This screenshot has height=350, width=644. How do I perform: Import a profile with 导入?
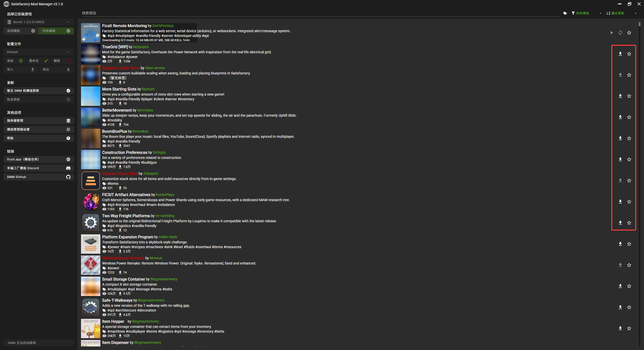pos(21,70)
